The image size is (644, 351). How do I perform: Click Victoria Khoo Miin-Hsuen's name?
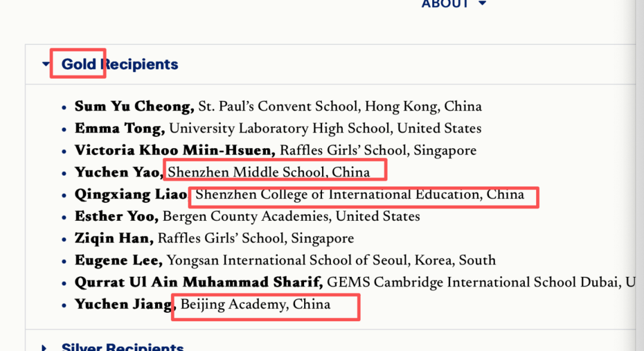tap(174, 150)
